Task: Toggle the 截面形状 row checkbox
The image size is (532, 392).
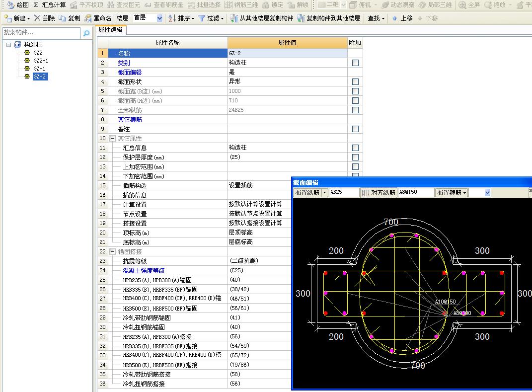Action: coord(355,82)
